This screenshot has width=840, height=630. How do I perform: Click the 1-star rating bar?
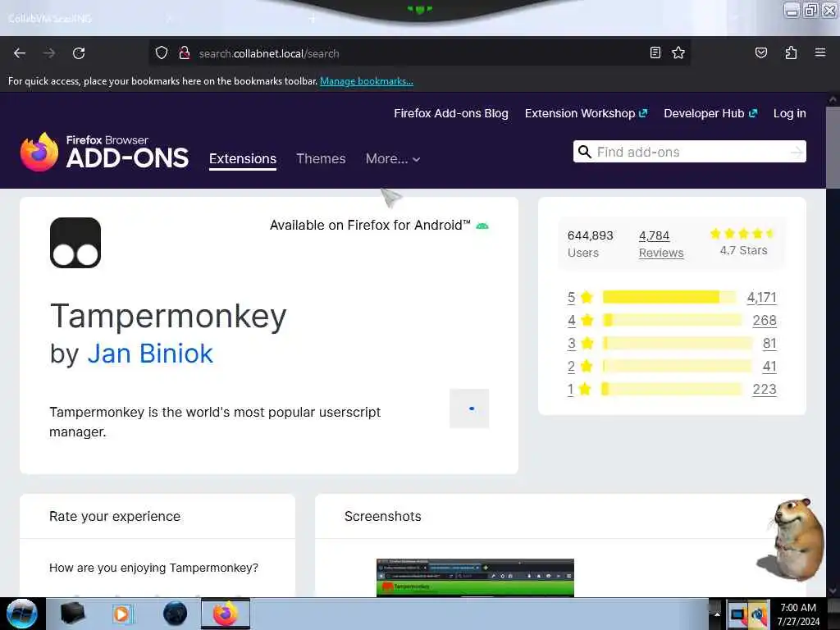(673, 389)
